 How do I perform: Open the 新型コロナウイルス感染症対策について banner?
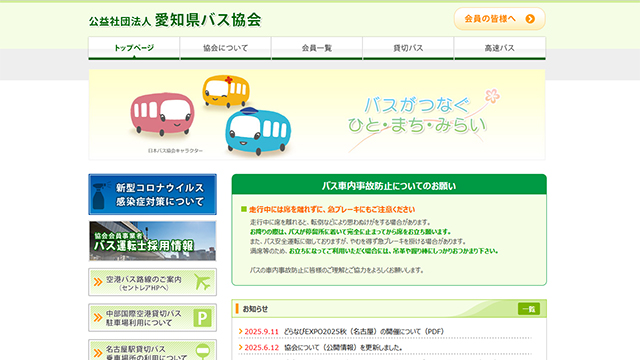(x=153, y=194)
